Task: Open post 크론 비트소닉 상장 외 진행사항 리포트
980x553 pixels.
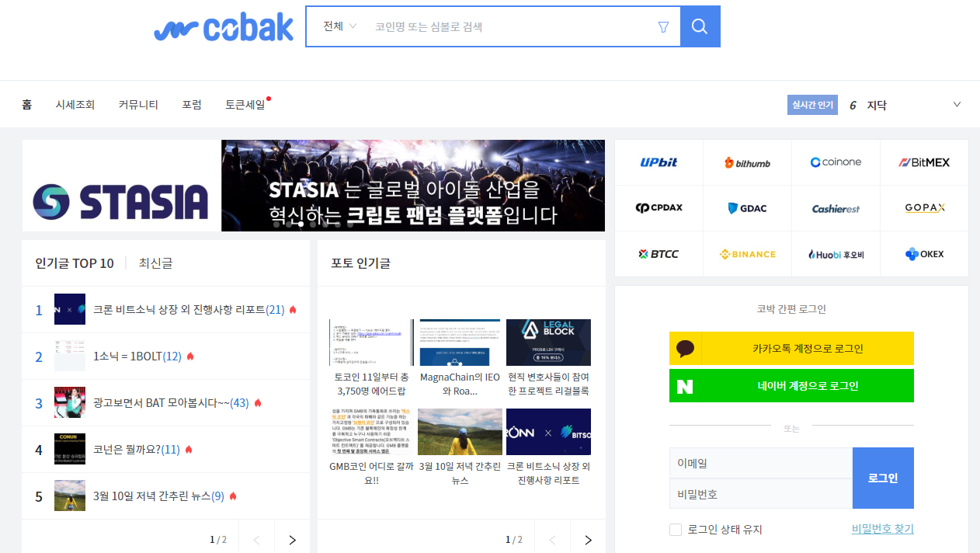Action: tap(189, 310)
